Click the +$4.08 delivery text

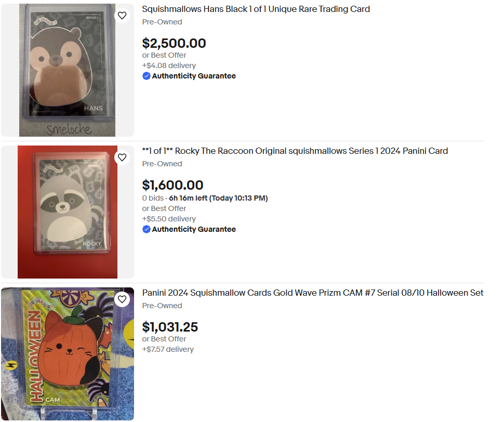point(169,65)
